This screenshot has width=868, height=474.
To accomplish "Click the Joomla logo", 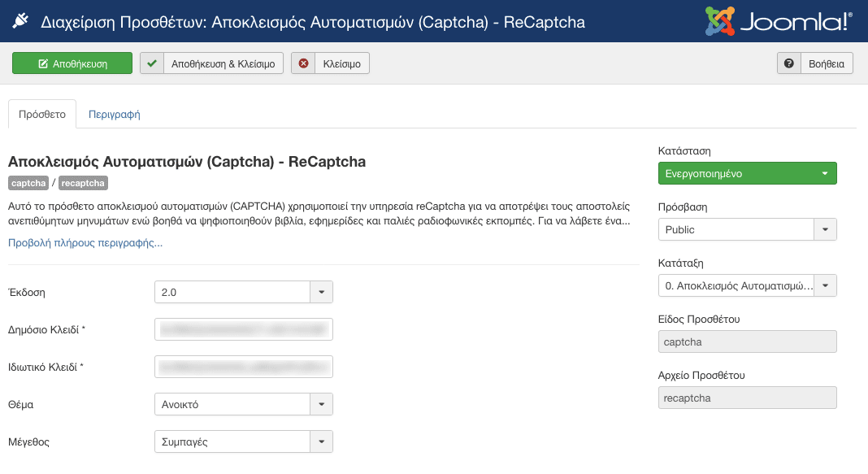I will pos(779,21).
